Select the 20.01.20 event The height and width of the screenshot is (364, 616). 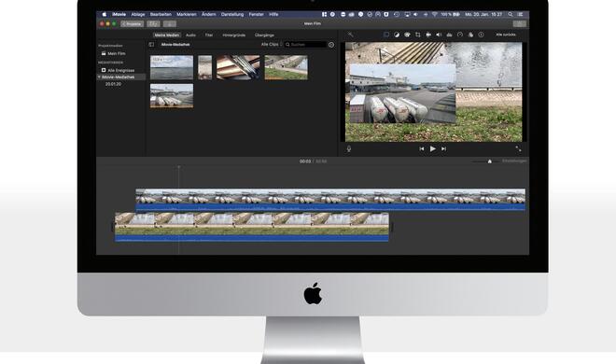click(113, 84)
